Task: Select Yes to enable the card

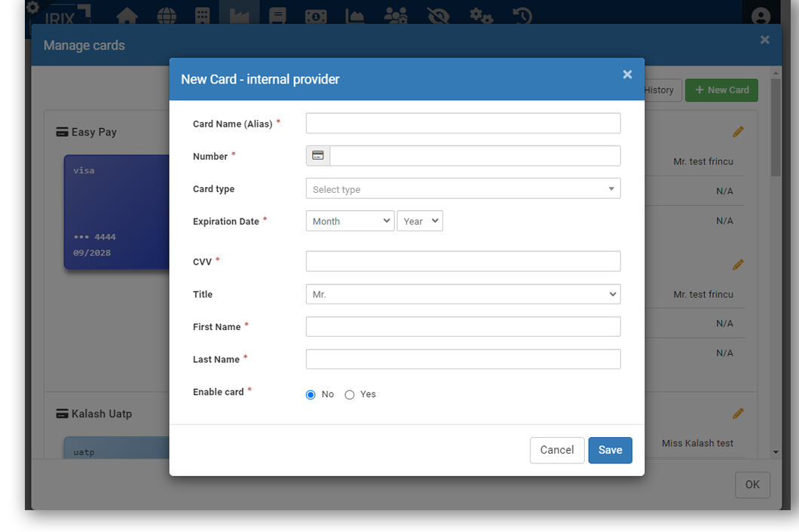Action: pos(350,394)
